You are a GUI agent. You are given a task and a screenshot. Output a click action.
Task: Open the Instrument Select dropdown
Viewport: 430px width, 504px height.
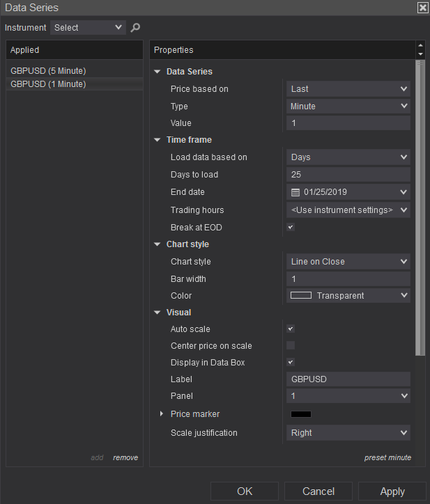pos(88,28)
